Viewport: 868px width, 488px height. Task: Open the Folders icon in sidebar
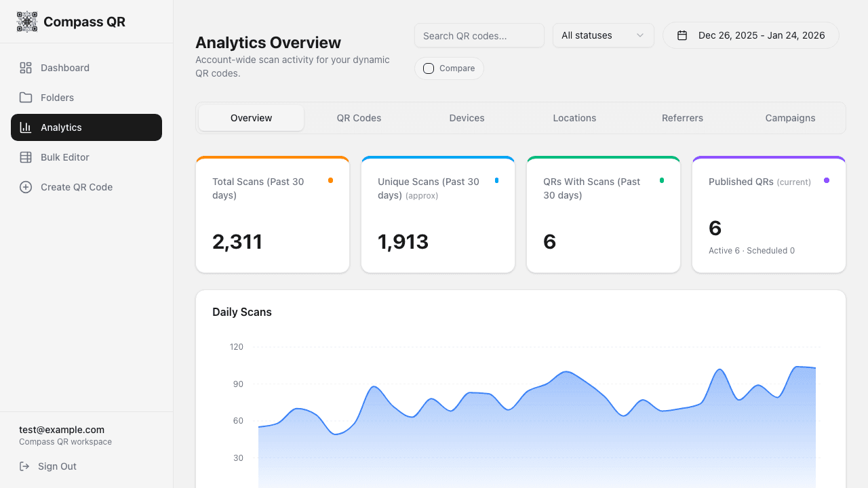click(x=26, y=98)
